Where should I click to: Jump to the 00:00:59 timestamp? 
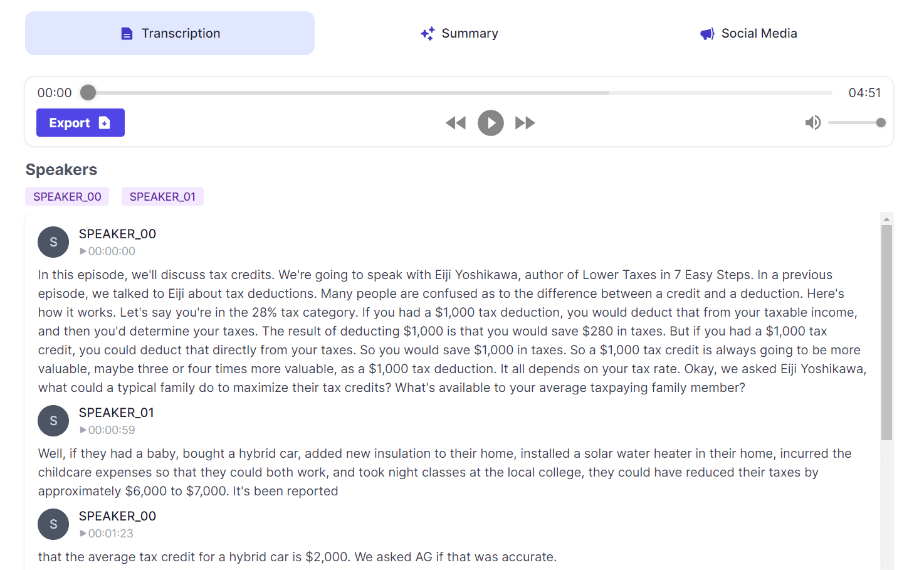(108, 430)
